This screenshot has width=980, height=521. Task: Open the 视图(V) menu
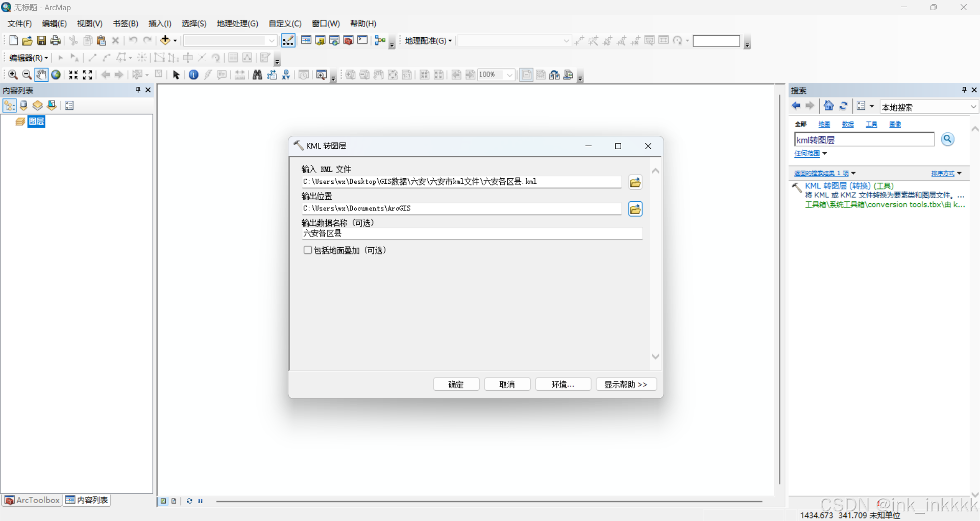point(90,23)
